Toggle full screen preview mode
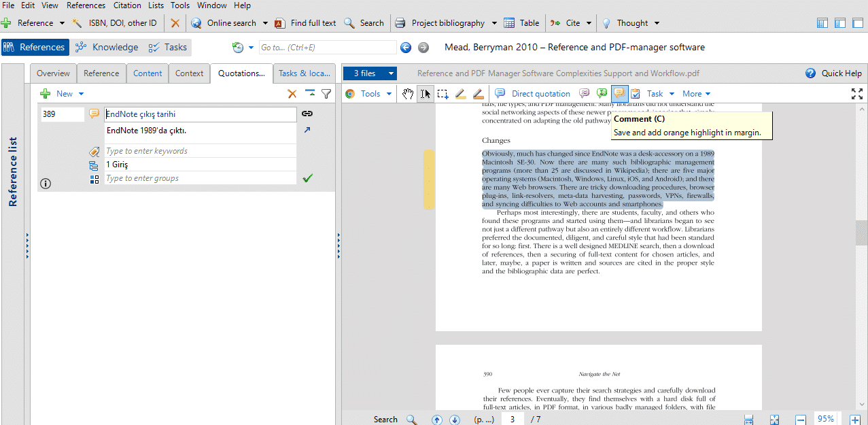The height and width of the screenshot is (425, 868). pos(857,94)
